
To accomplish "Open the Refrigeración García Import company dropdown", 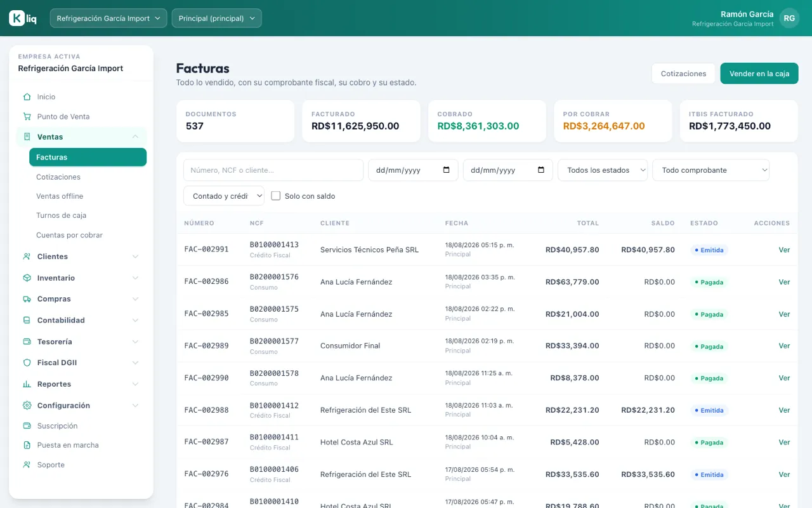I will [108, 18].
